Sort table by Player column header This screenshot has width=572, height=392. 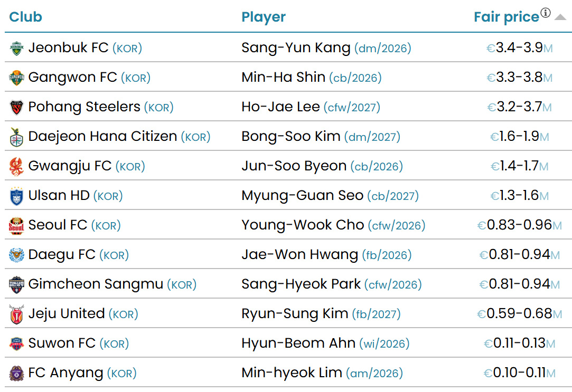pos(263,17)
